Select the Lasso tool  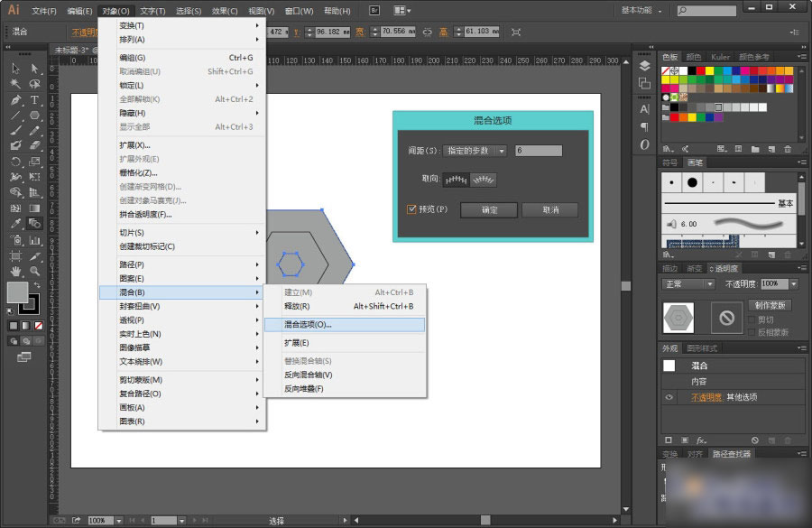click(34, 84)
